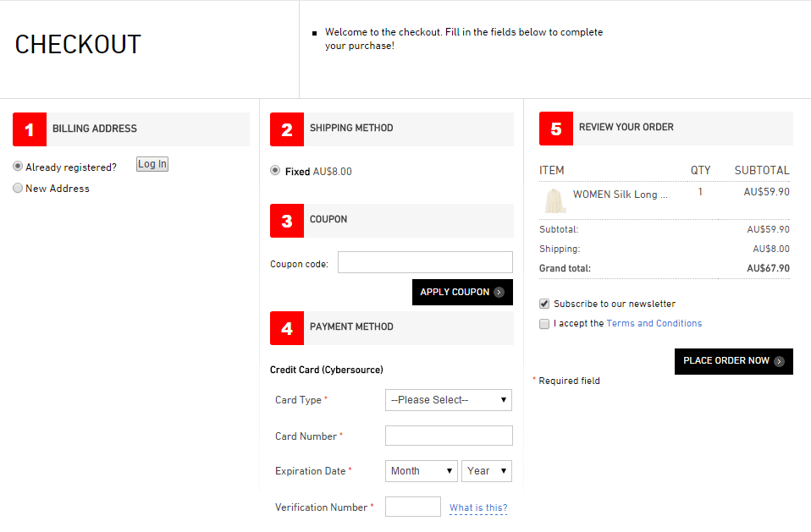
Task: Click the silk blouse product thumbnail
Action: (x=554, y=200)
